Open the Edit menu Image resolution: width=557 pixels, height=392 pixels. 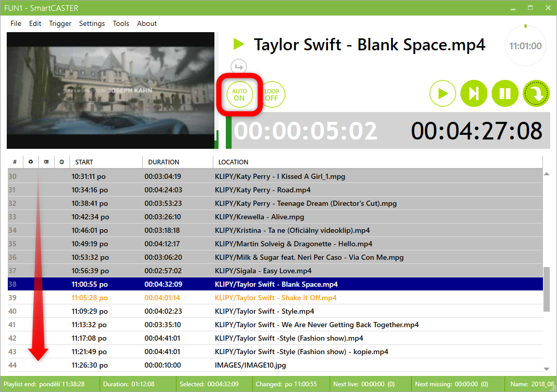[35, 23]
